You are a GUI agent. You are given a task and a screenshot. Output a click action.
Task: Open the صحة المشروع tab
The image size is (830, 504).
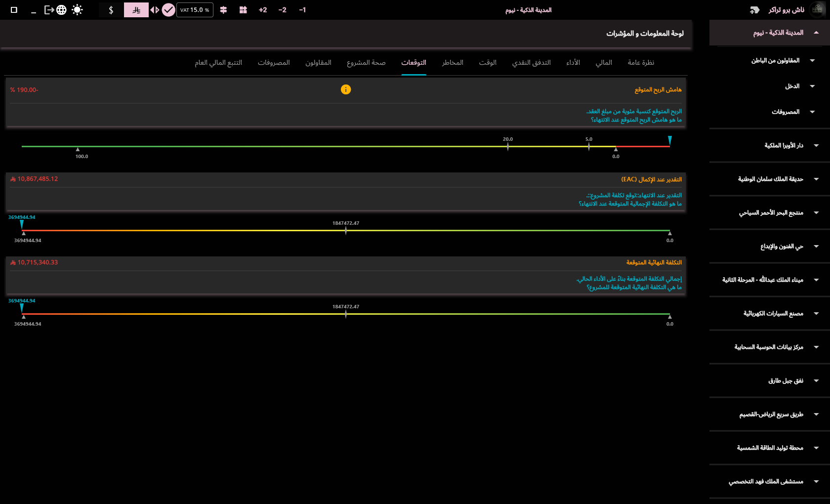click(366, 63)
